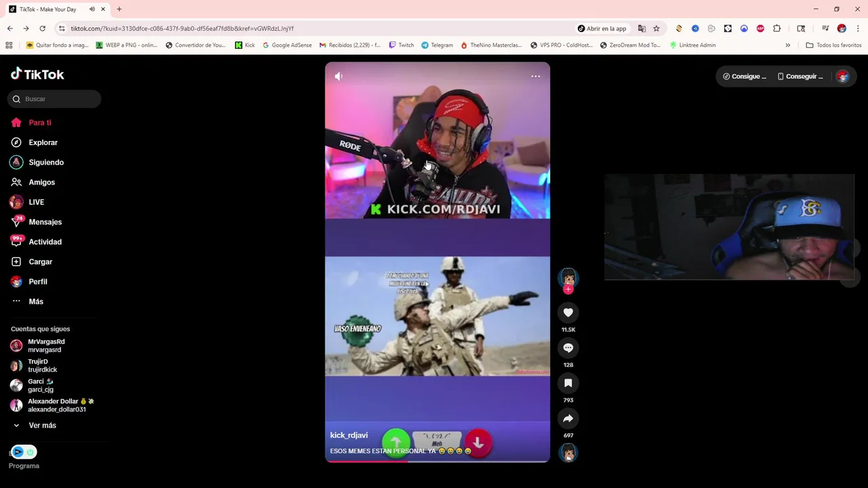Screen dimensions: 868x488
Task: Open the Más options menu
Action: (27, 302)
